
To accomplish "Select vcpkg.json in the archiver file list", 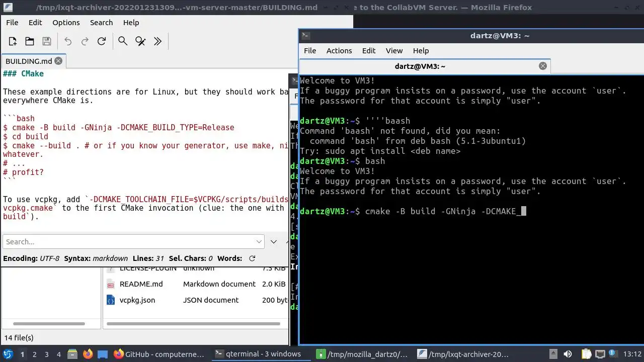I will pyautogui.click(x=137, y=300).
